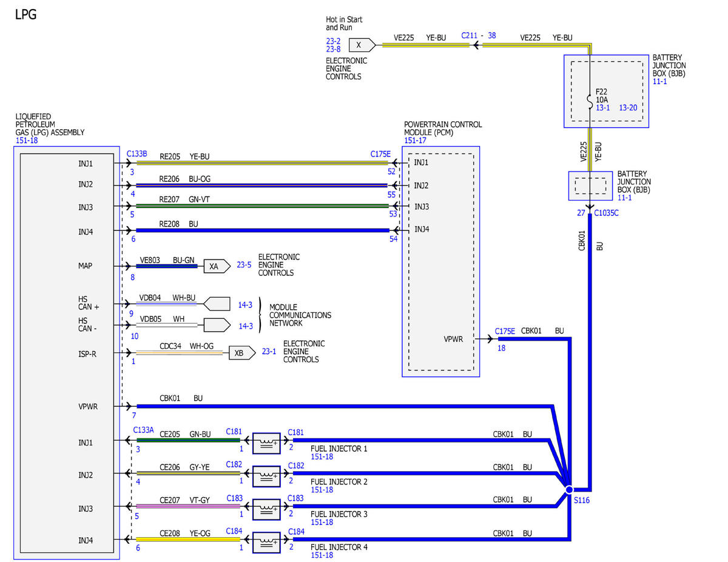Viewport: 728px width, 562px height.
Task: Click the HS CAN + pin label
Action: pyautogui.click(x=89, y=303)
